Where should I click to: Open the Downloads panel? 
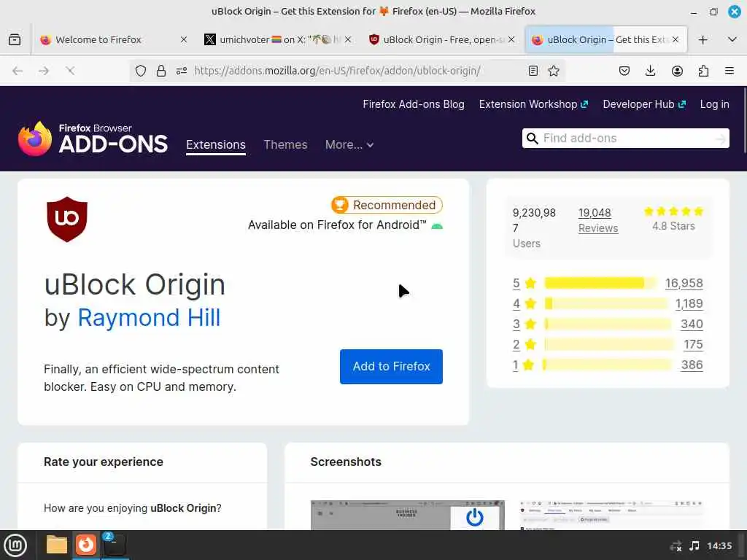pyautogui.click(x=650, y=71)
